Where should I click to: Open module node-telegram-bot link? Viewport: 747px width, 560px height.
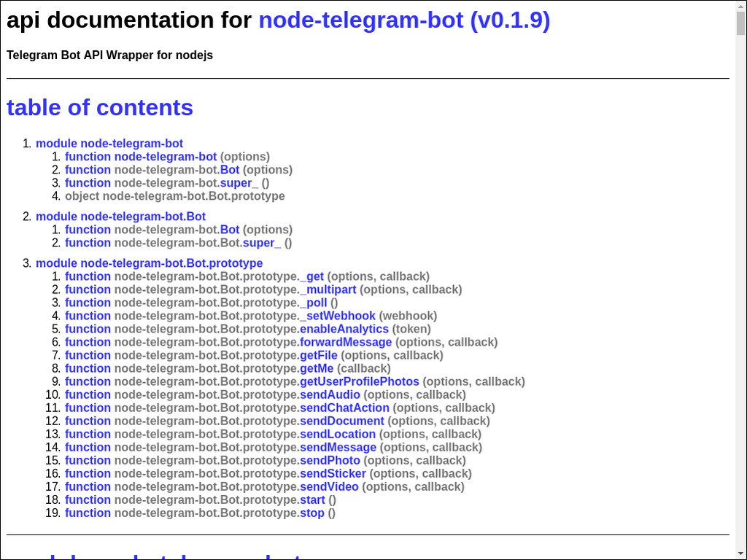pyautogui.click(x=109, y=144)
